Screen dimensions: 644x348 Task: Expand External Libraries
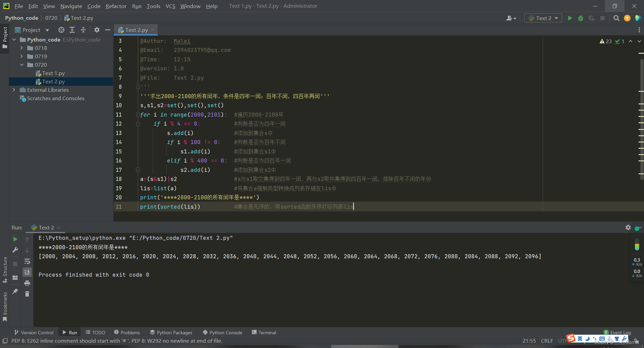pos(14,90)
